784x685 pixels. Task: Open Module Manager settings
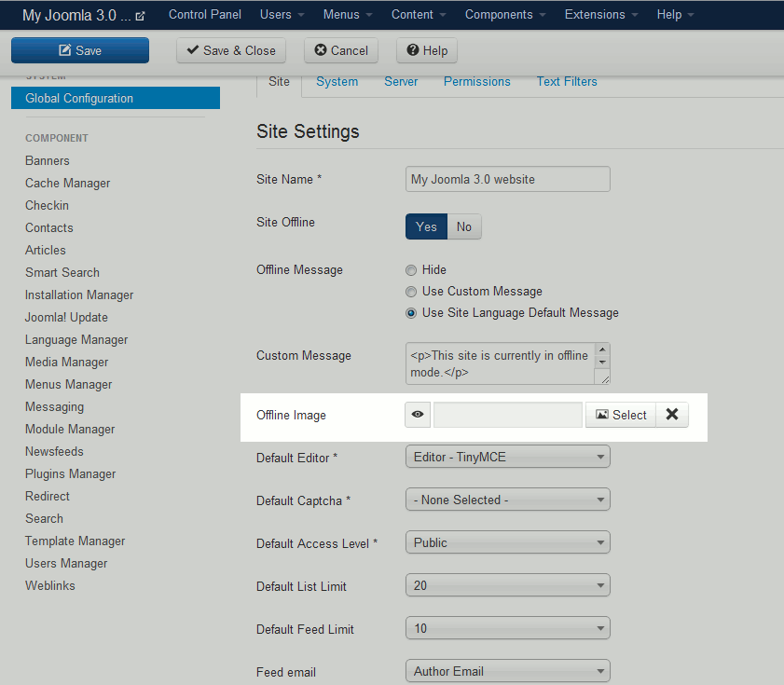pos(70,430)
